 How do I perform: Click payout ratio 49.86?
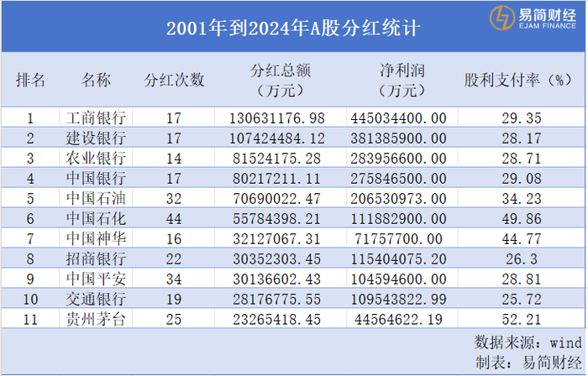coord(522,219)
